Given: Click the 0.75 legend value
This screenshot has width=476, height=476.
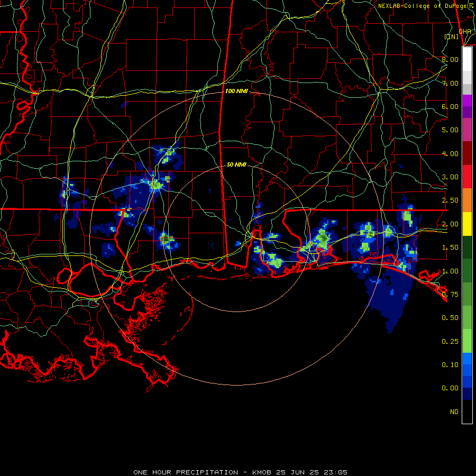Looking at the screenshot, I should pos(450,295).
